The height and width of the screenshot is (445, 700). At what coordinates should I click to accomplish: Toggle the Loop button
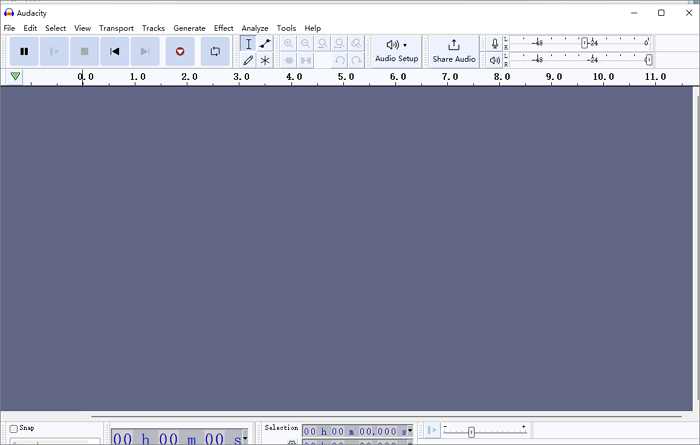[215, 51]
